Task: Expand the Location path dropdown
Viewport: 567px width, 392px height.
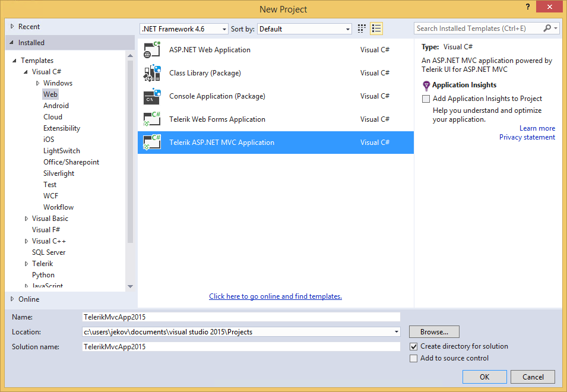Action: [x=395, y=331]
